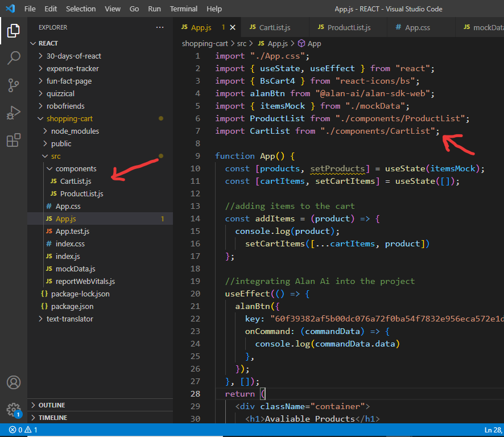This screenshot has width=504, height=437.
Task: Open the Manage gear icon
Action: pyautogui.click(x=14, y=410)
